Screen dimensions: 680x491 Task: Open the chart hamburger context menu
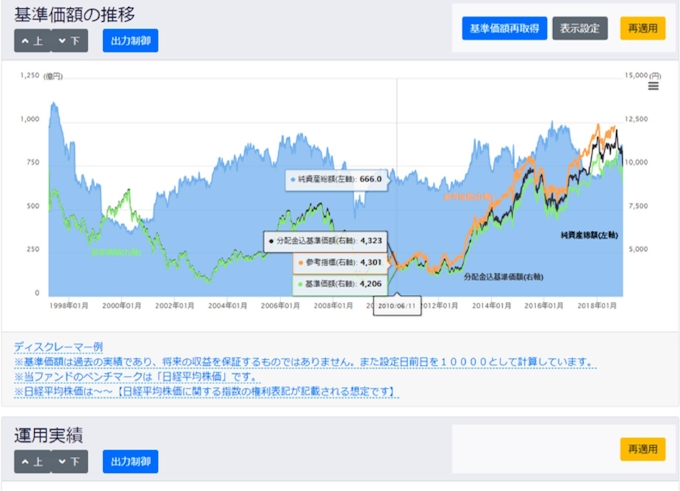point(653,86)
